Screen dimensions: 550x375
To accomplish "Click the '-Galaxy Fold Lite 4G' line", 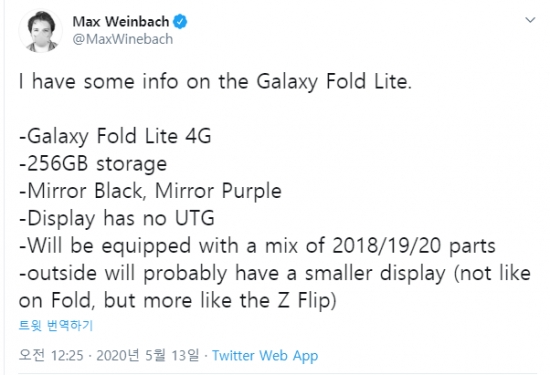I will pos(115,136).
